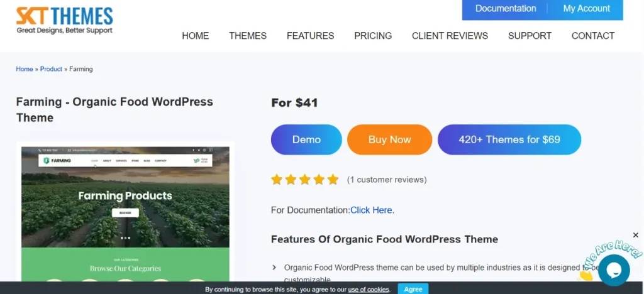644x294 pixels.
Task: Click the Farming theme preview thumbnail
Action: 125,213
